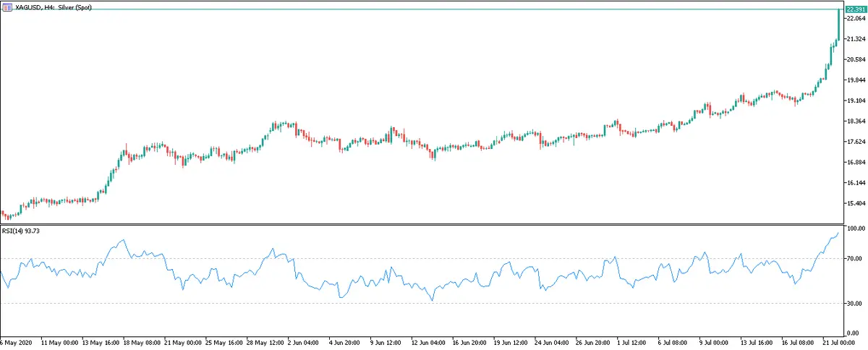Click the 18.364 price axis label

click(854, 121)
